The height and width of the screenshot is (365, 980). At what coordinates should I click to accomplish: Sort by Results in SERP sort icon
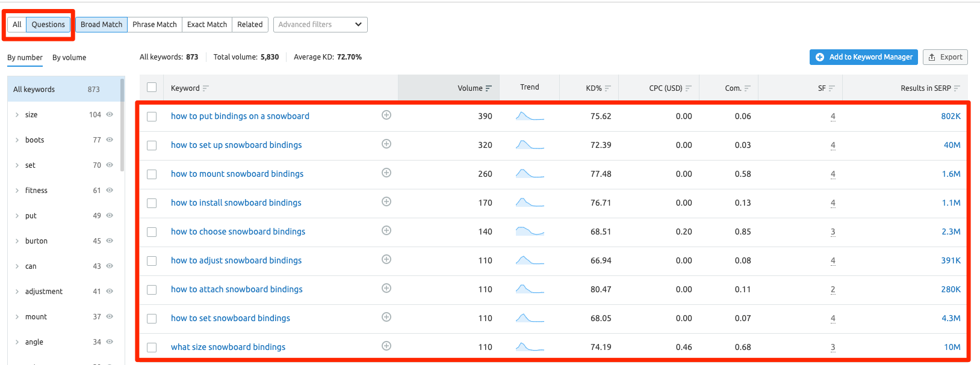click(x=957, y=88)
